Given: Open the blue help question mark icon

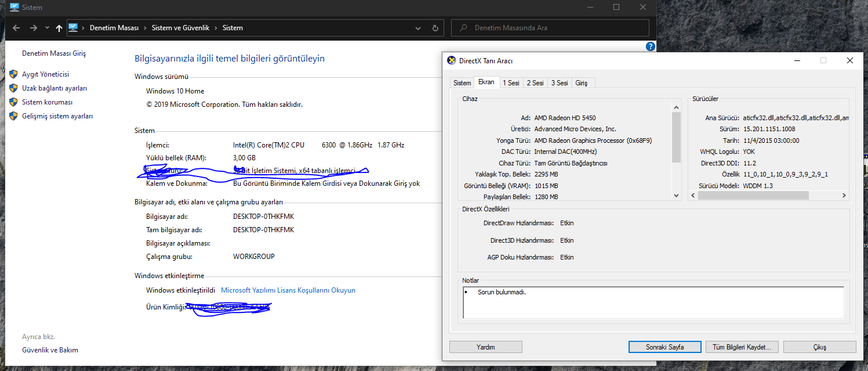Looking at the screenshot, I should (x=650, y=46).
